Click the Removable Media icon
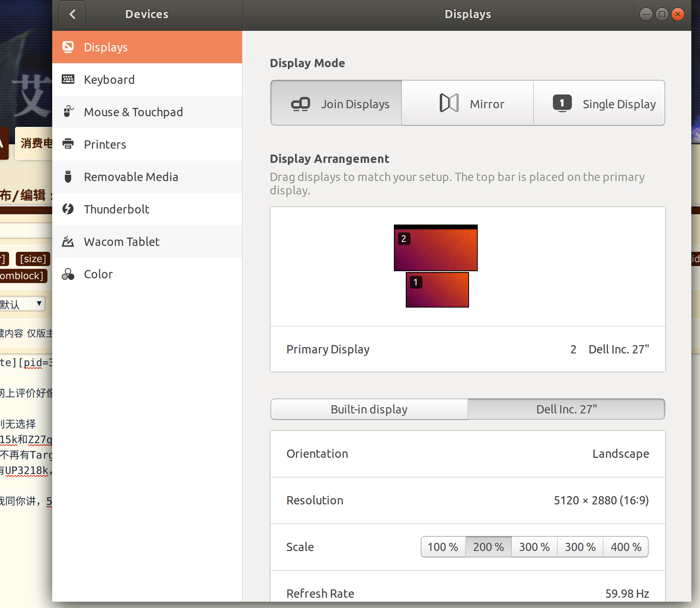This screenshot has width=700, height=608. (x=68, y=176)
